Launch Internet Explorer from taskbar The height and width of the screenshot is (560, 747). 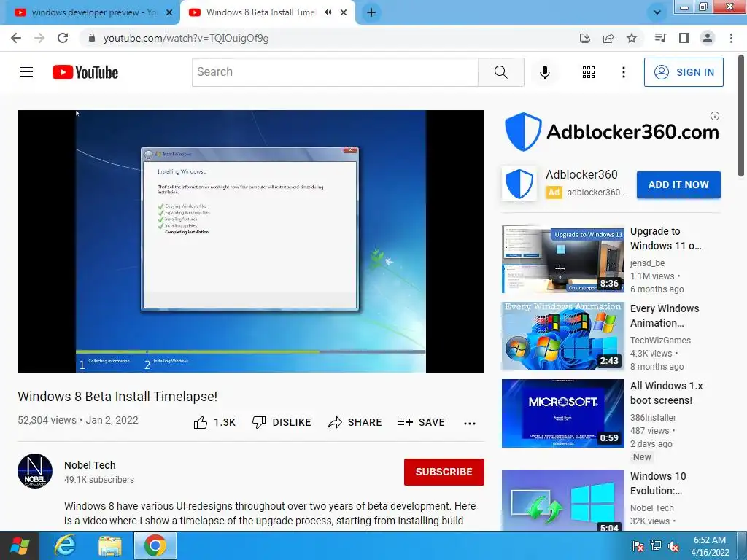64,545
